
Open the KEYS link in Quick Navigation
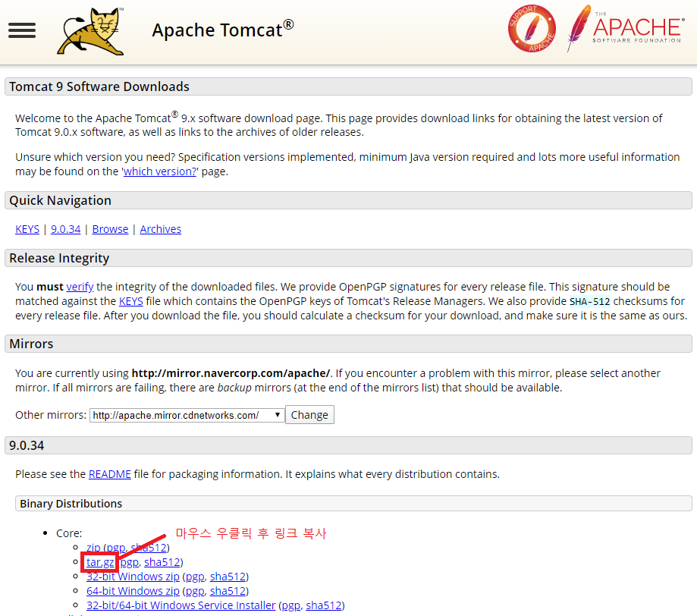tap(27, 229)
